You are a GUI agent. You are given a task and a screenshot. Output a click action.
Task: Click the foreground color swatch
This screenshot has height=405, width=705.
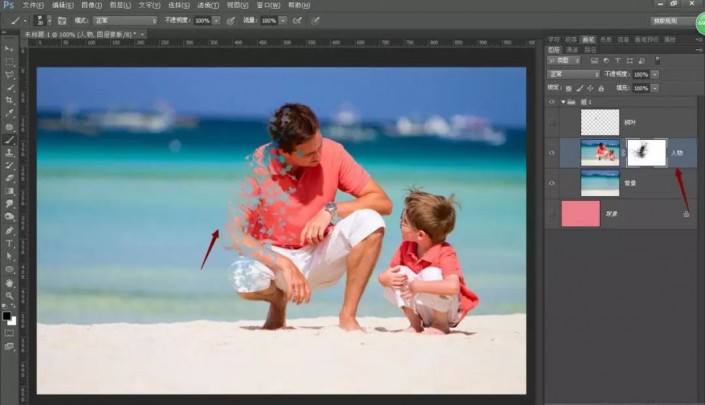(x=6, y=317)
